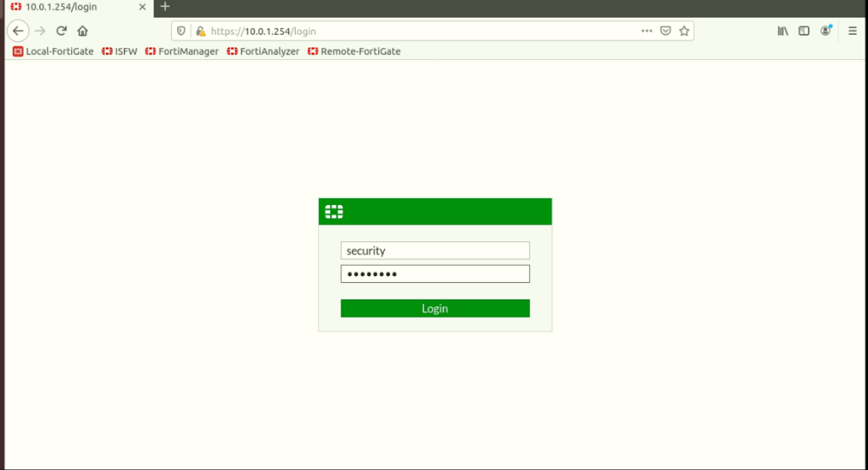This screenshot has width=868, height=470.
Task: Open the ISFW bookmark
Action: click(x=121, y=52)
